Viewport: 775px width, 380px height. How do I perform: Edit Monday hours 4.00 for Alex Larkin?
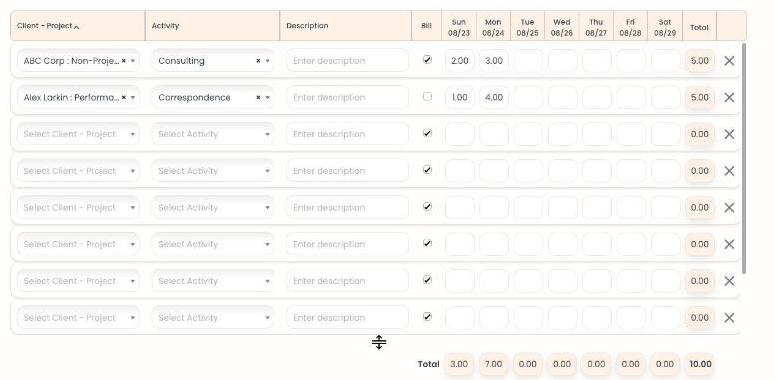click(494, 97)
